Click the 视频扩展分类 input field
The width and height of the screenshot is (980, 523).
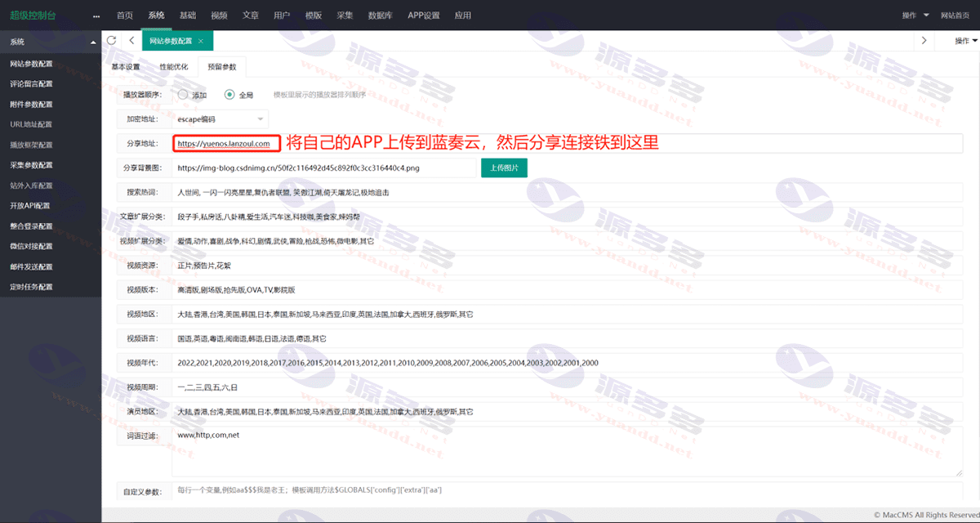(x=567, y=241)
